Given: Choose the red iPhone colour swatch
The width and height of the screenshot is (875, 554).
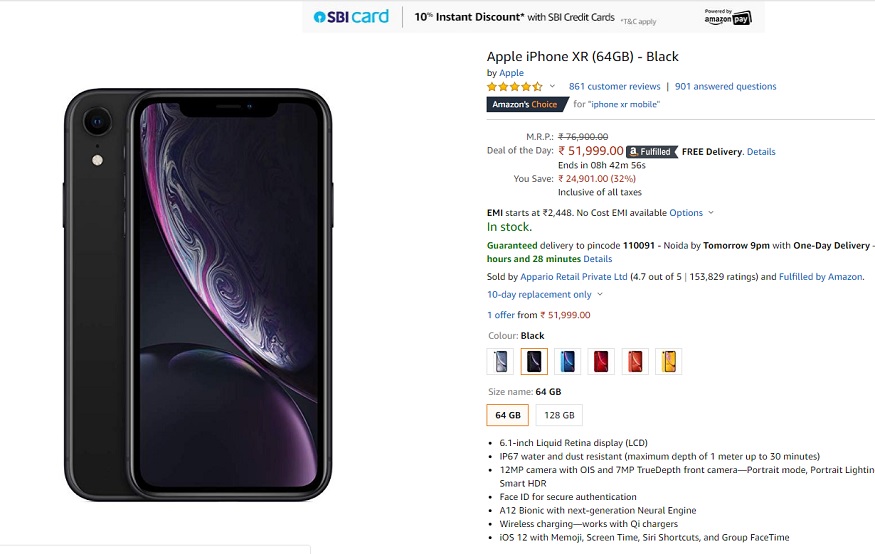Looking at the screenshot, I should [601, 362].
